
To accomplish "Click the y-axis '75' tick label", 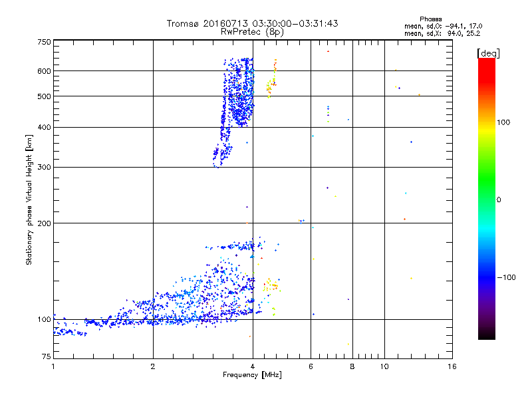I will click(47, 356).
